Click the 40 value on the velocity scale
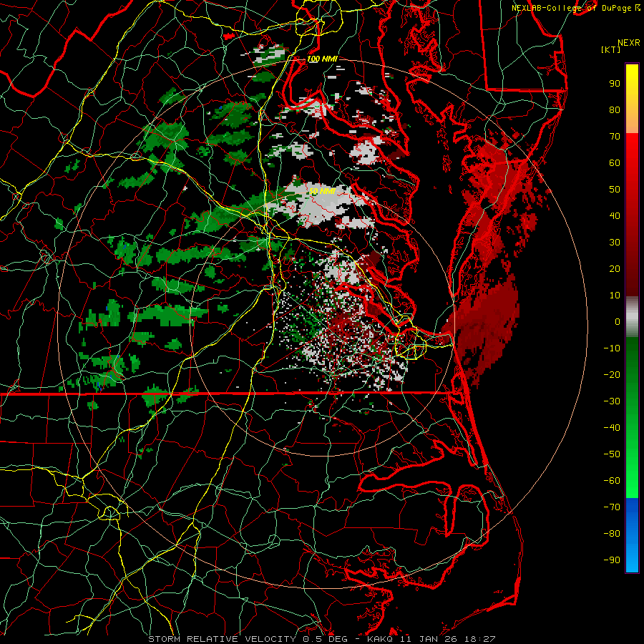644x644 pixels. click(615, 215)
